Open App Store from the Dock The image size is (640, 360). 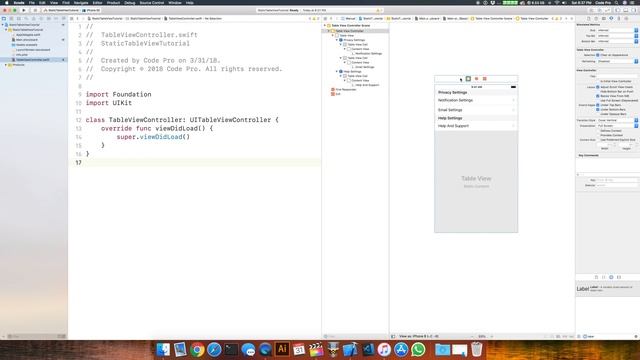[401, 350]
